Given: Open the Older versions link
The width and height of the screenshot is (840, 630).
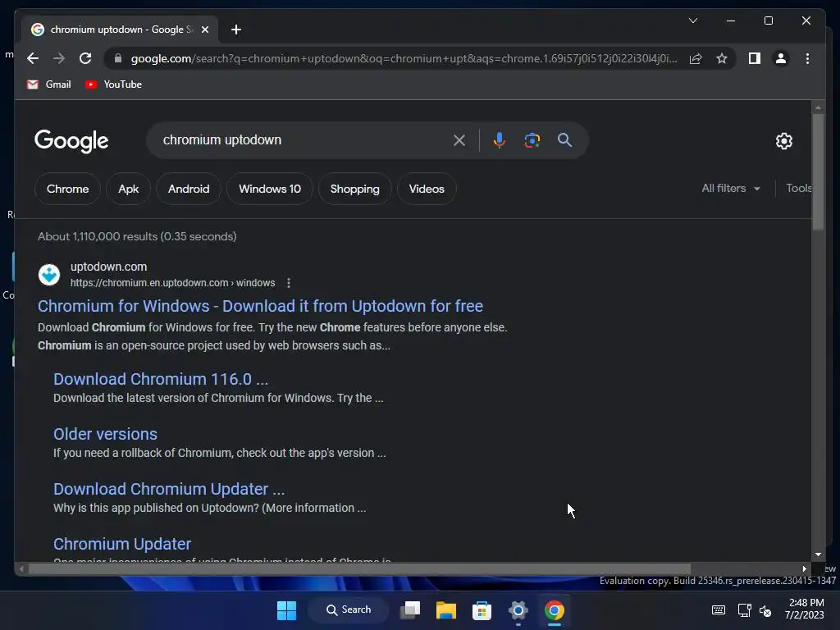Looking at the screenshot, I should pyautogui.click(x=105, y=434).
